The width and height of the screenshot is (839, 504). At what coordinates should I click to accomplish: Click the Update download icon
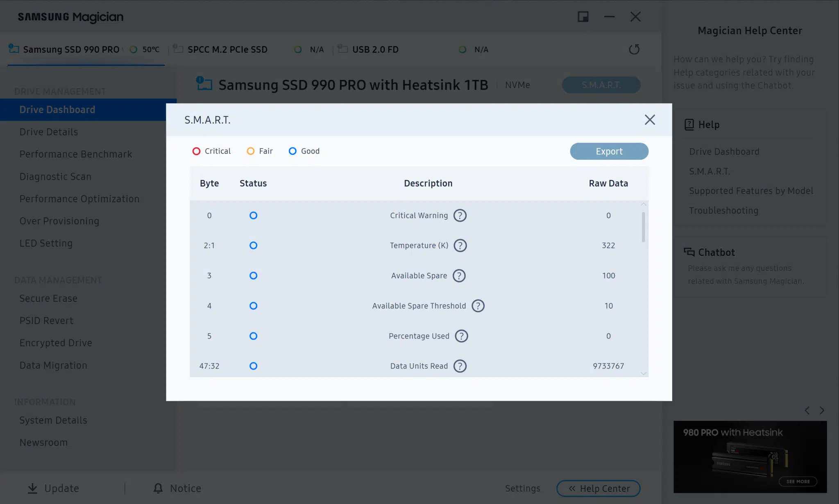point(32,488)
